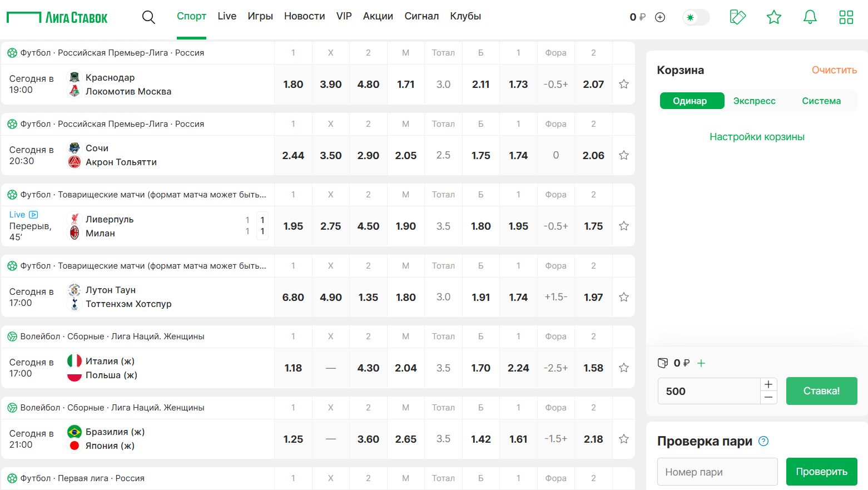Favorite the Краснодар vs Локомотив match

click(x=624, y=84)
